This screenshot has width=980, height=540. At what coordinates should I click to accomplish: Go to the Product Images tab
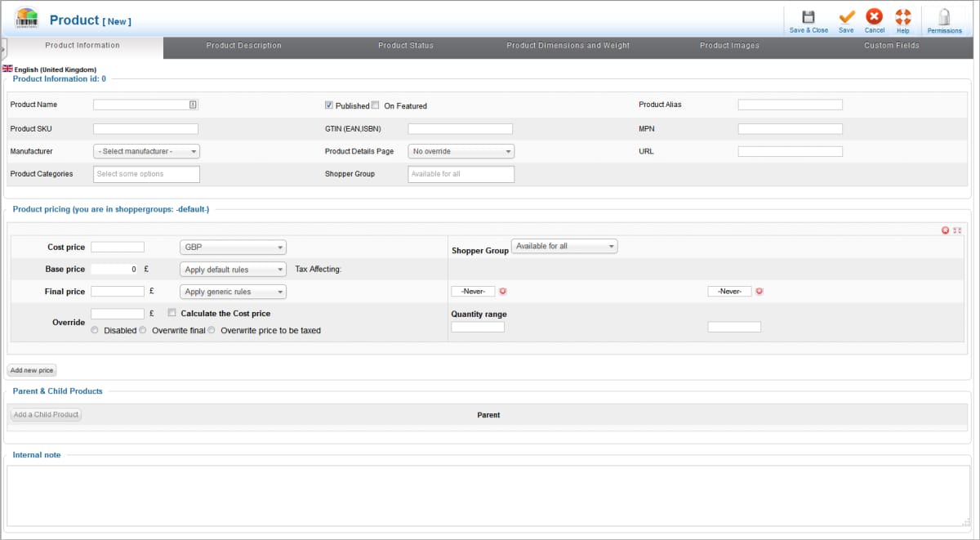tap(729, 47)
